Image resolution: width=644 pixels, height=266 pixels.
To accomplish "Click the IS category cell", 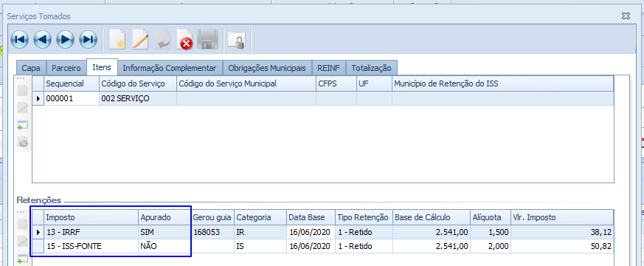I will click(x=260, y=246).
